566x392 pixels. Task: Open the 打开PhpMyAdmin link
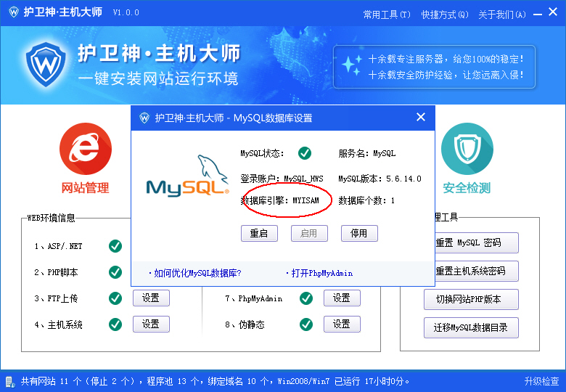(319, 273)
